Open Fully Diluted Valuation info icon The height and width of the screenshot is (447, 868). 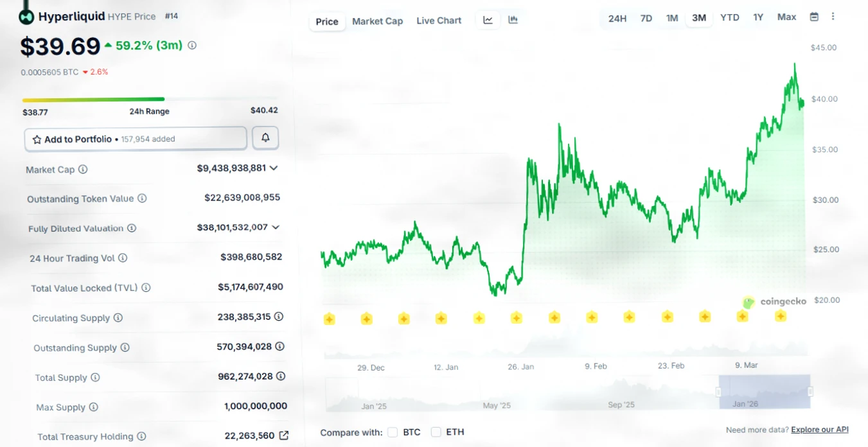pyautogui.click(x=132, y=228)
